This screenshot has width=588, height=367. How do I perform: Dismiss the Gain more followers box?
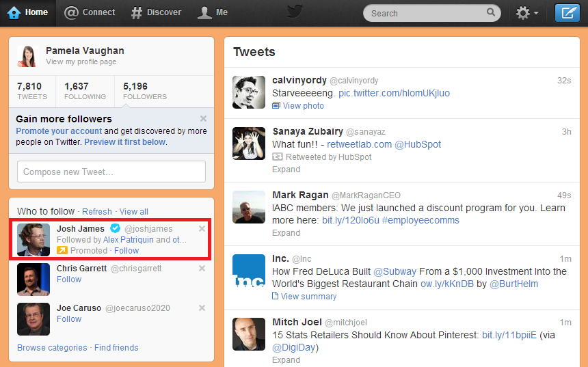click(203, 119)
